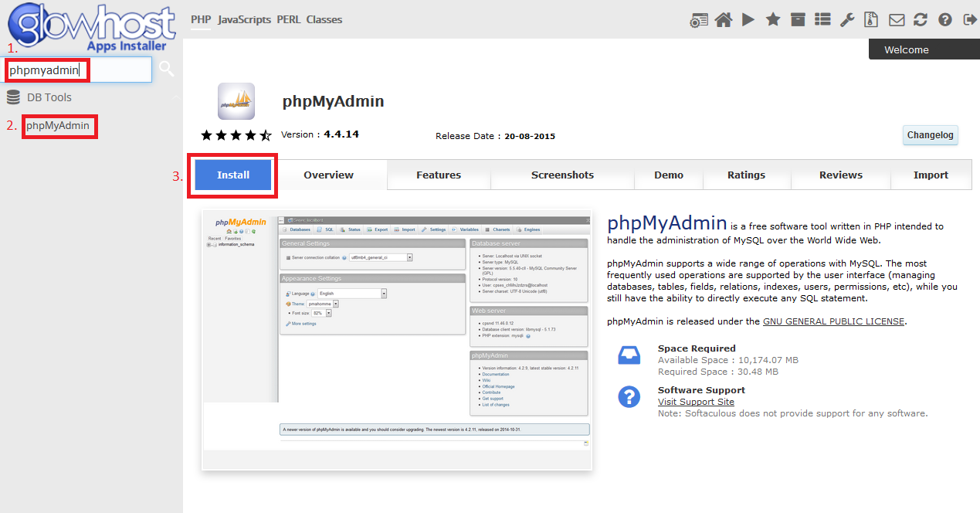
Task: Open the demos play icon
Action: point(748,20)
